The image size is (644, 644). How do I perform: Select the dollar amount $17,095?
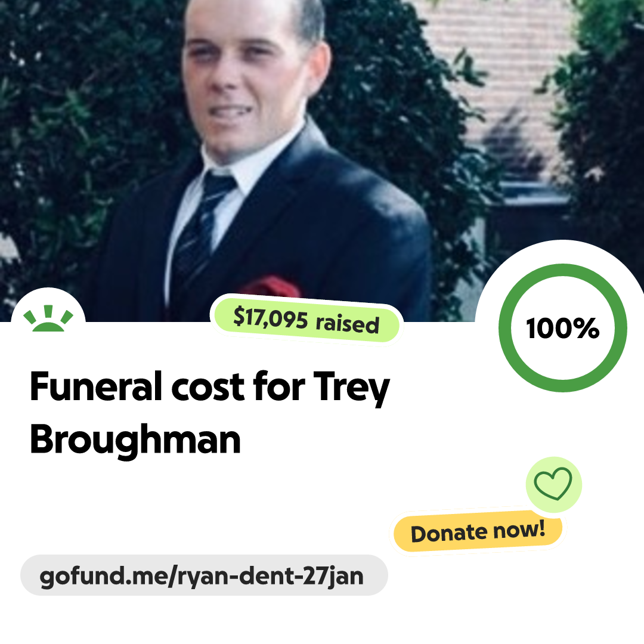coord(270,317)
